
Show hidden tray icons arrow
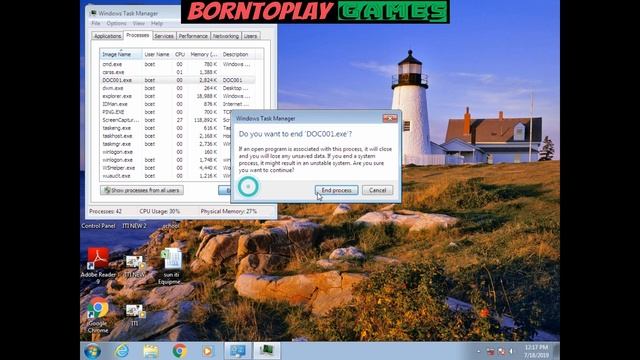478,351
